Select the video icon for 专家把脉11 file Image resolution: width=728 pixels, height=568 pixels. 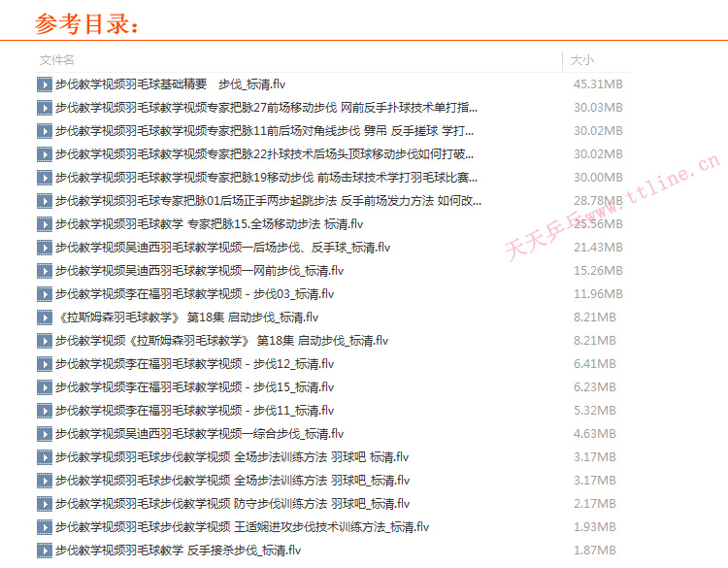[x=44, y=131]
